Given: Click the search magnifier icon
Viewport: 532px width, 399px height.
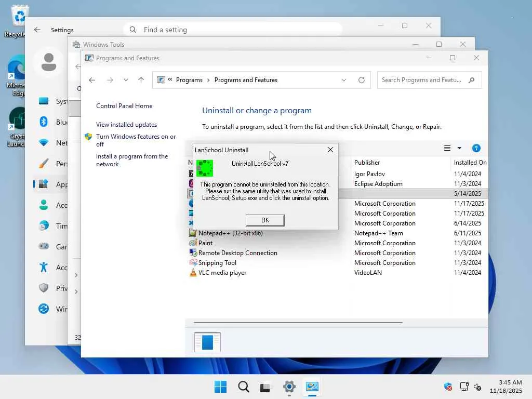Looking at the screenshot, I should pos(471,80).
